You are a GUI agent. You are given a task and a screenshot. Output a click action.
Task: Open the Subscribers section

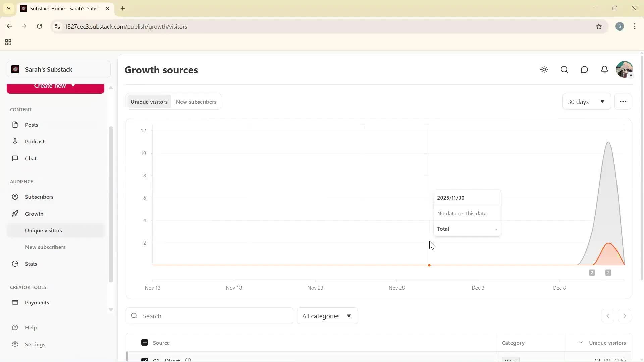[39, 197]
